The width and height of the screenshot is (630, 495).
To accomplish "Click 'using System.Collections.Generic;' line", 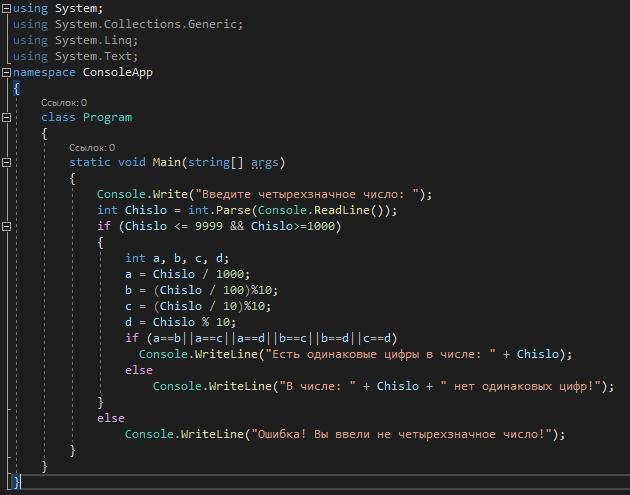I will pos(128,25).
